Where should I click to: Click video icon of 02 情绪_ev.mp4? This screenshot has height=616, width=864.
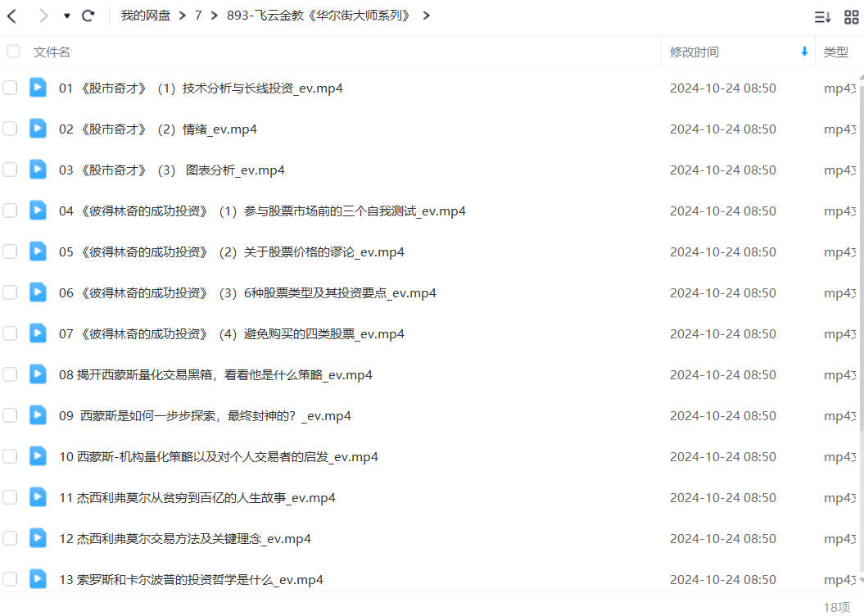(38, 128)
